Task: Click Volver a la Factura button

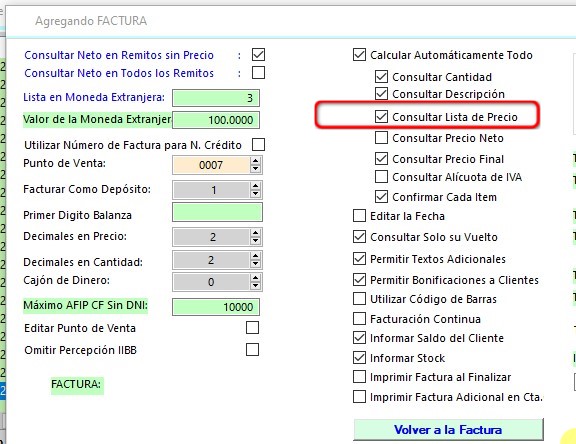Action: coord(448,429)
